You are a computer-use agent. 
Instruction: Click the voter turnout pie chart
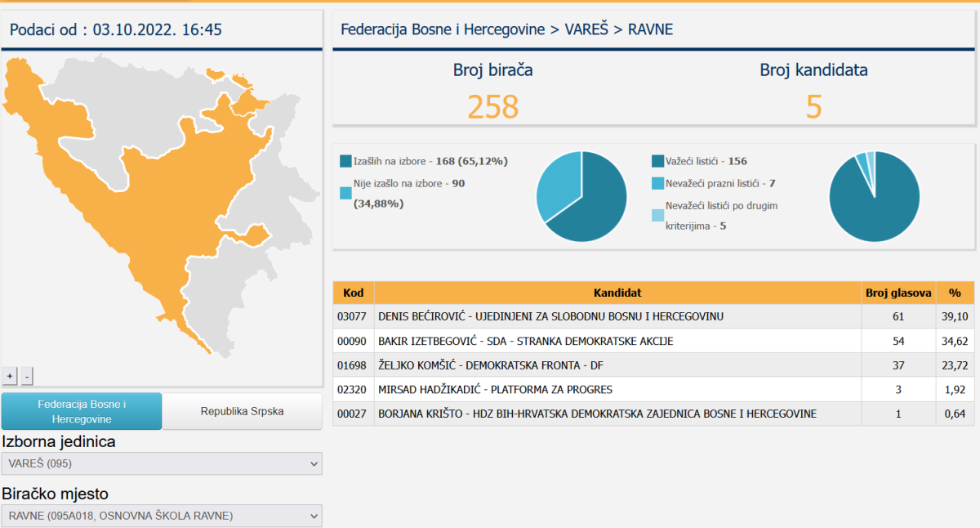point(581,197)
